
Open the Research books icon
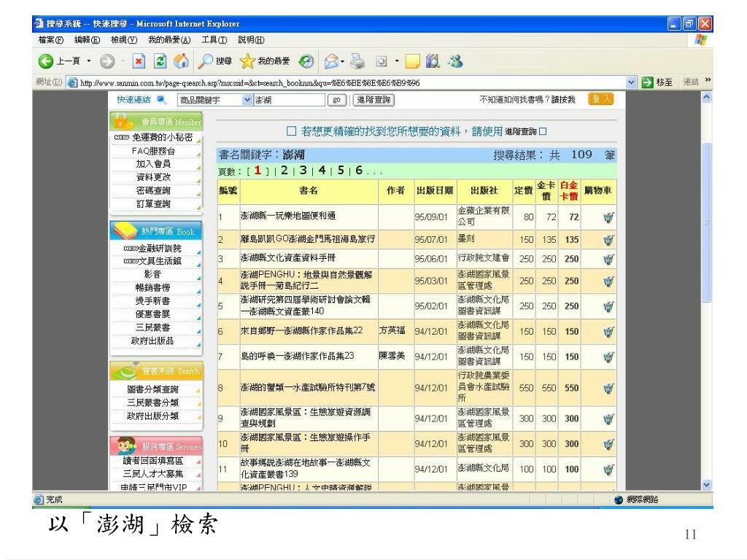click(433, 61)
